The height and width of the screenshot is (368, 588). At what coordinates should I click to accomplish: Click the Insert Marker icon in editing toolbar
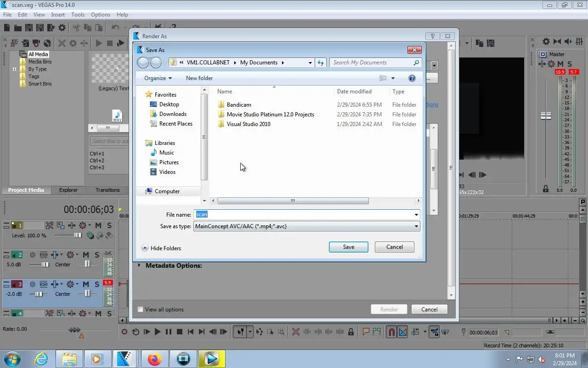click(366, 332)
